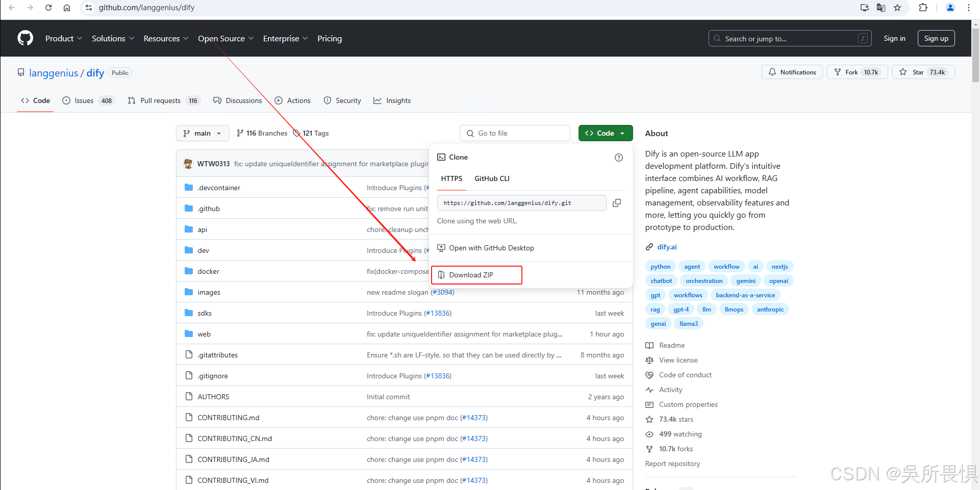Switch to the Pull requests tab
Image resolution: width=980 pixels, height=490 pixels.
click(163, 100)
